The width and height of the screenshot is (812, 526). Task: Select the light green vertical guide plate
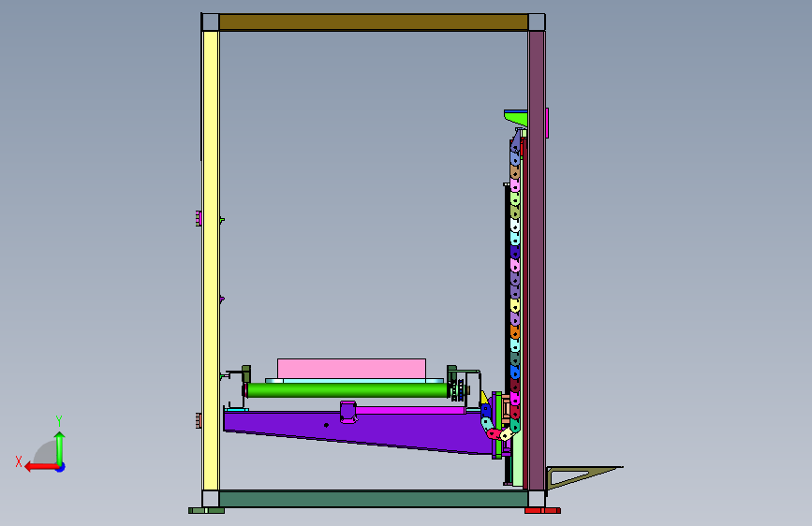(x=520, y=460)
